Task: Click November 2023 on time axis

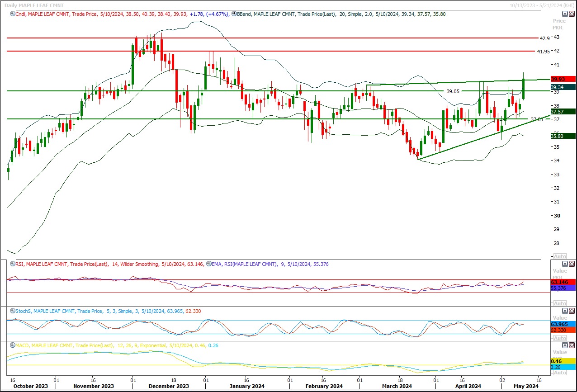Action: pos(95,387)
